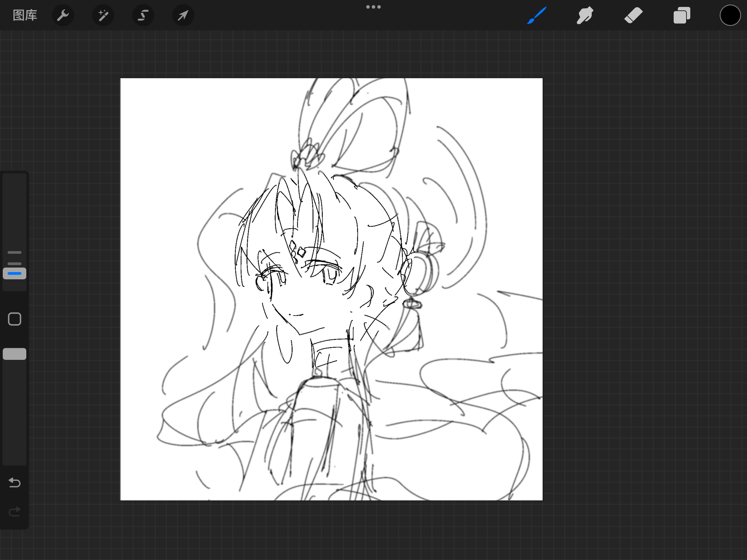Tap the forehead gem on sketch canvas

pos(297,250)
